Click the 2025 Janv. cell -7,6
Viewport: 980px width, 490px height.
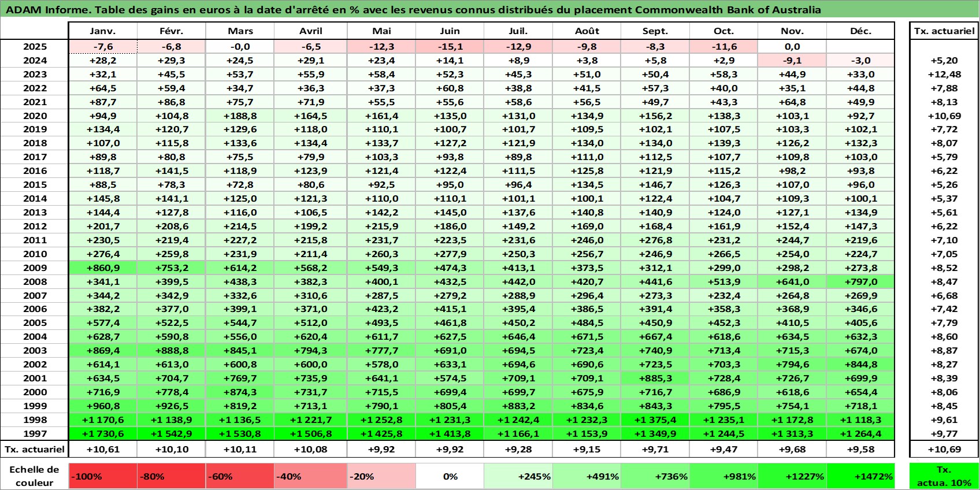pyautogui.click(x=103, y=47)
